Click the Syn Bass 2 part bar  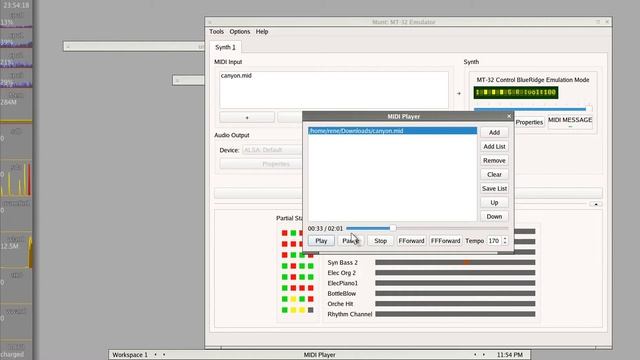455,262
